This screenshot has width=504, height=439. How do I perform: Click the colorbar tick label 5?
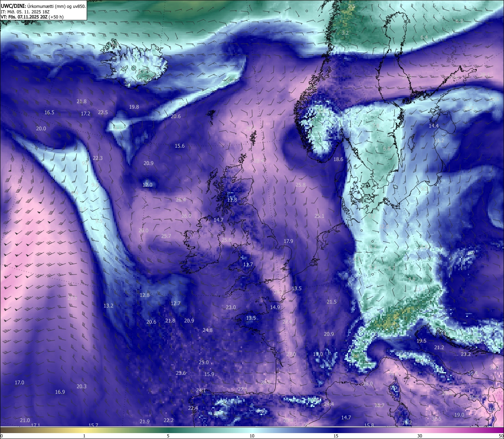point(168,436)
